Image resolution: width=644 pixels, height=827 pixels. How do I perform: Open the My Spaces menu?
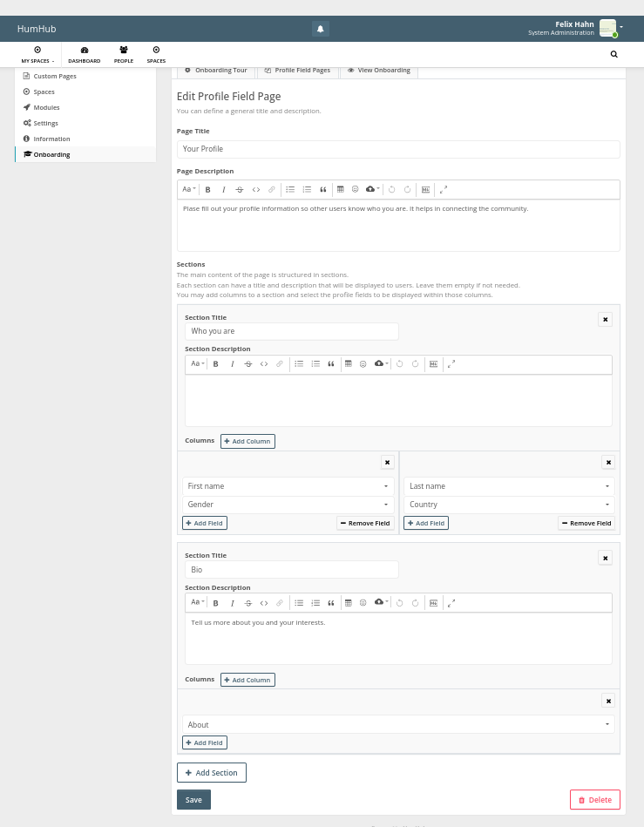37,54
